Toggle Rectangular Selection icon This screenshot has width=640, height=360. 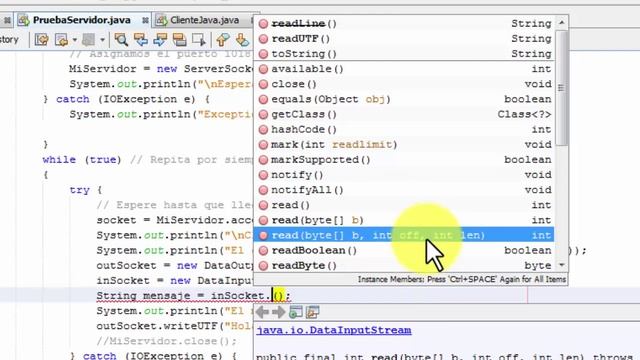199,40
